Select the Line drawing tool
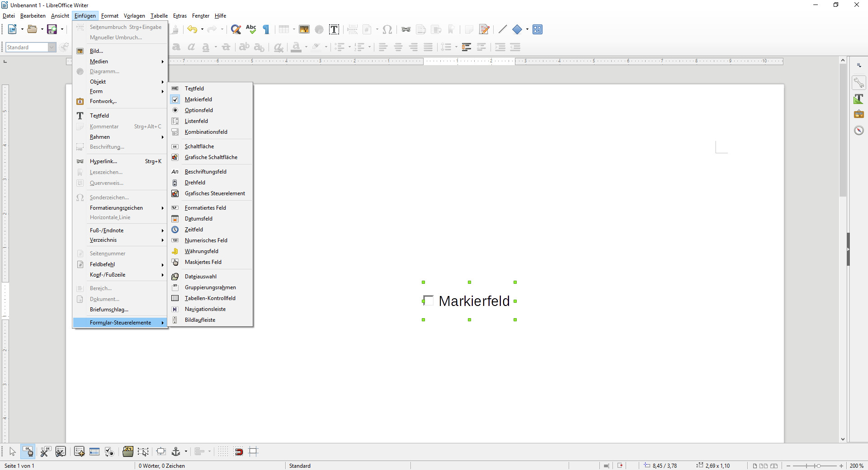The width and height of the screenshot is (868, 470). 502,29
